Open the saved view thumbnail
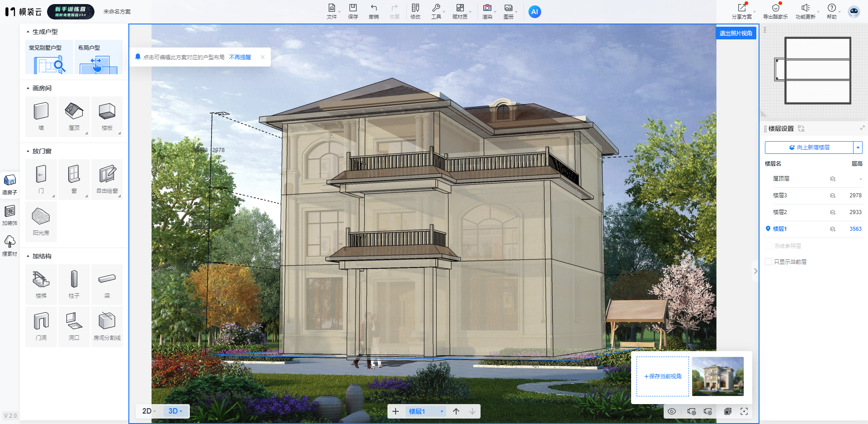This screenshot has height=424, width=868. click(717, 376)
